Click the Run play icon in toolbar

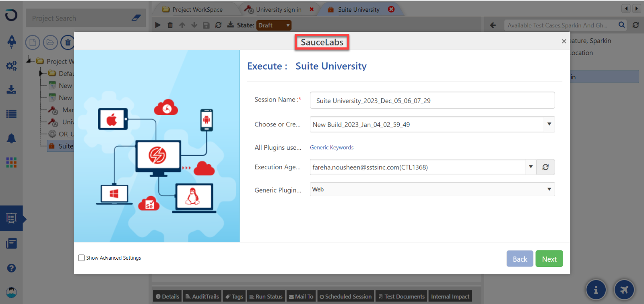[x=158, y=25]
